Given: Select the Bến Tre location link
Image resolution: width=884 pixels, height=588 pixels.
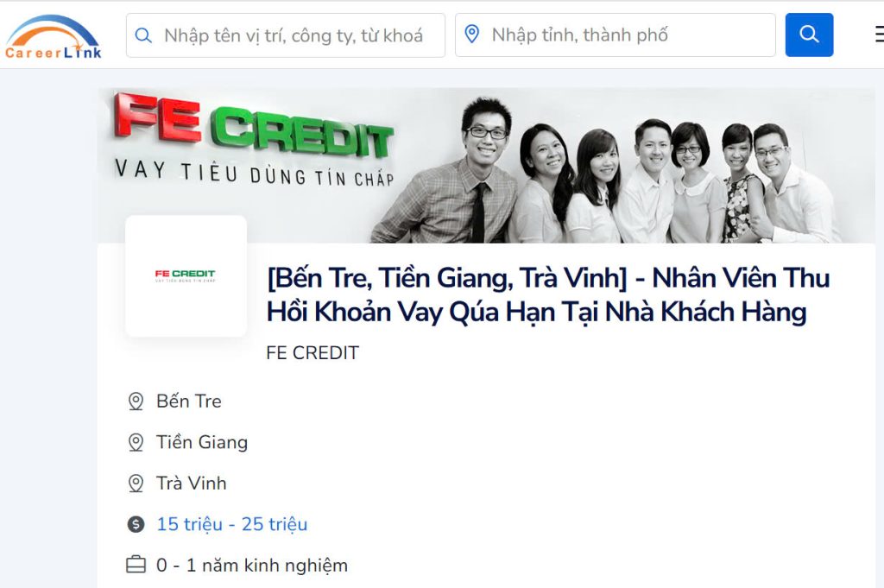Looking at the screenshot, I should (189, 401).
